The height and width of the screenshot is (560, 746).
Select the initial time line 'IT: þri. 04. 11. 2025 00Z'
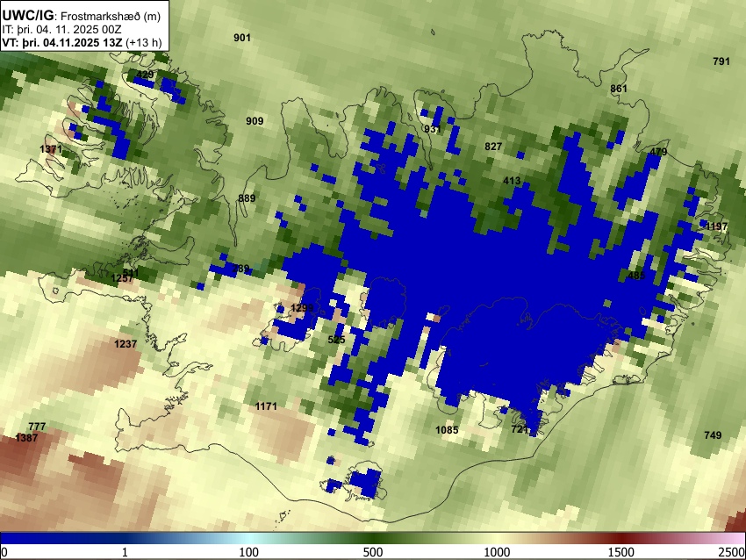(x=61, y=30)
